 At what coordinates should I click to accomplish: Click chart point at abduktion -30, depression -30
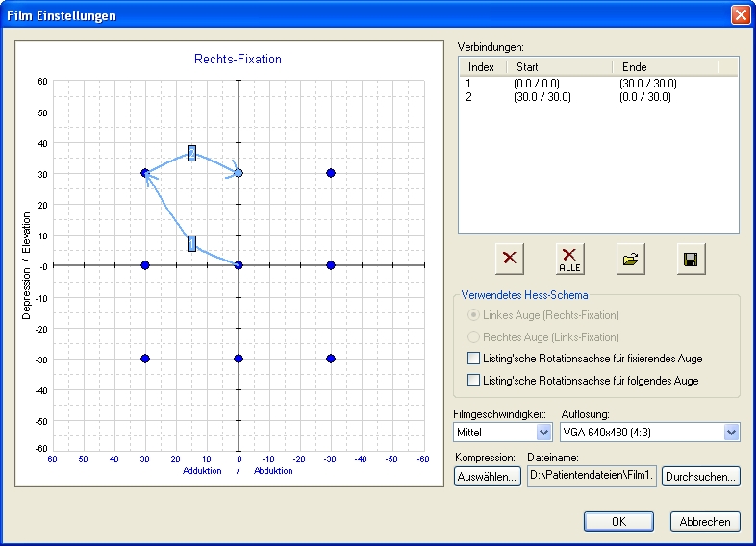[331, 359]
